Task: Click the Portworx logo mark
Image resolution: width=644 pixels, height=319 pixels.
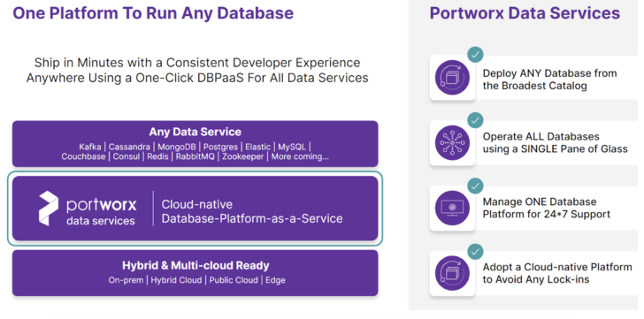Action: click(x=49, y=209)
